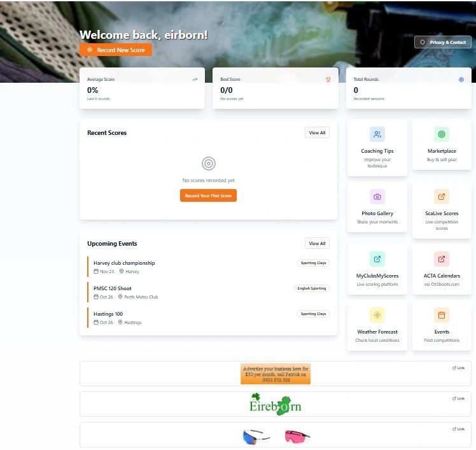Open the Harvey club championship event
The width and height of the screenshot is (476, 450).
pos(124,263)
